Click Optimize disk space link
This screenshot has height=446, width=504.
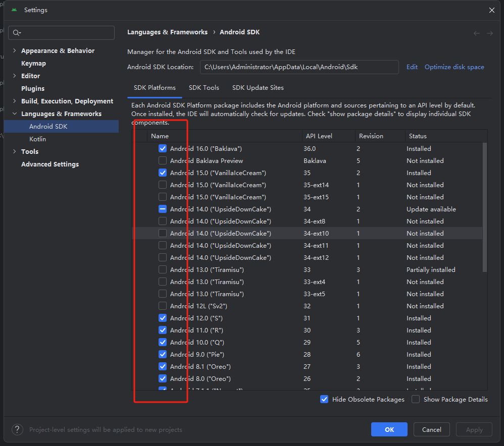click(x=454, y=67)
